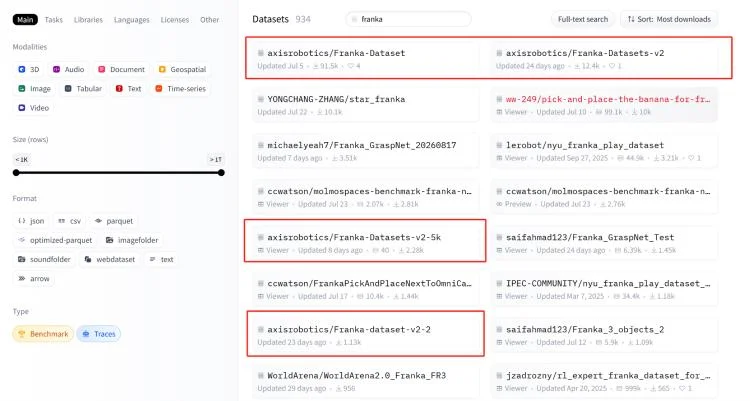This screenshot has width=750, height=401.
Task: Click the Viewer icon on Franka-Datasets-v2-5k
Action: point(261,250)
